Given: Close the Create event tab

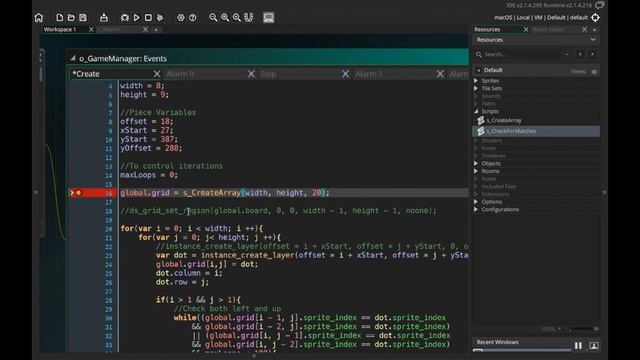Looking at the screenshot, I should (x=157, y=74).
